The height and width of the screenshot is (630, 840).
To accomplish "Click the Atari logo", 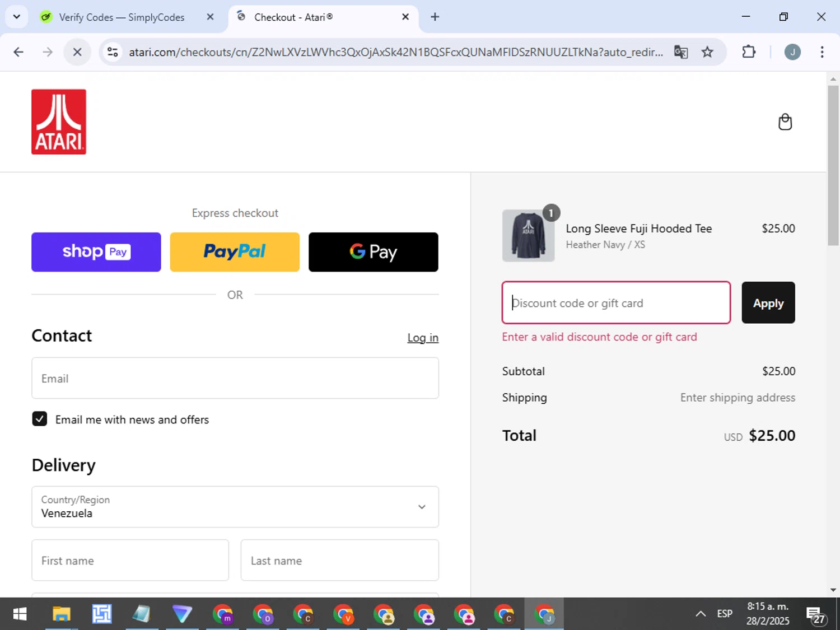I will [59, 122].
